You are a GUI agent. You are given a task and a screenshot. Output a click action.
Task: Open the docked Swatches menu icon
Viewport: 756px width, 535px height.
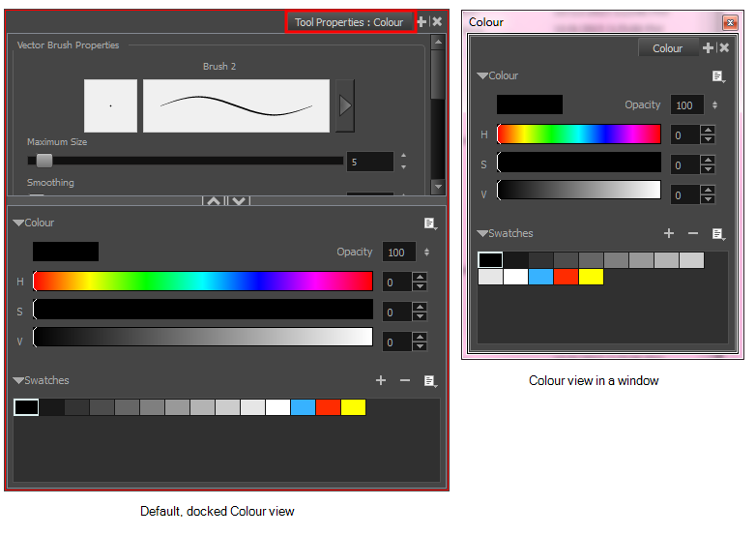click(430, 381)
